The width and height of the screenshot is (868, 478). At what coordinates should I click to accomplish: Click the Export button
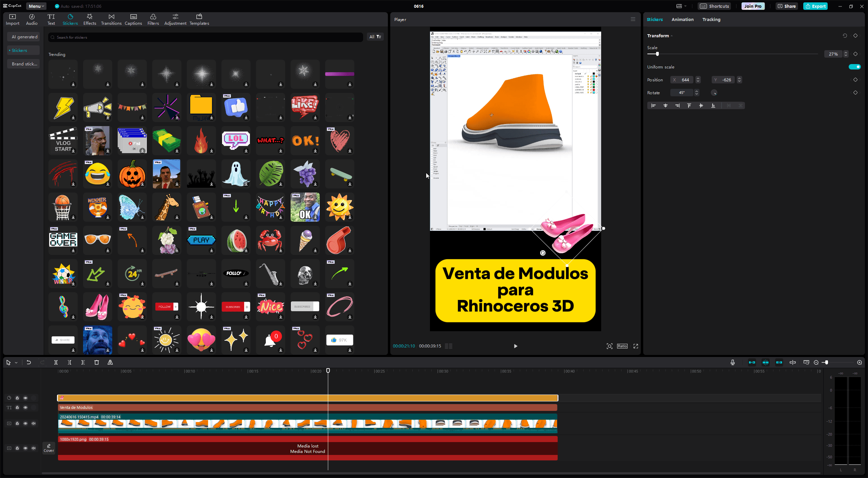click(815, 6)
